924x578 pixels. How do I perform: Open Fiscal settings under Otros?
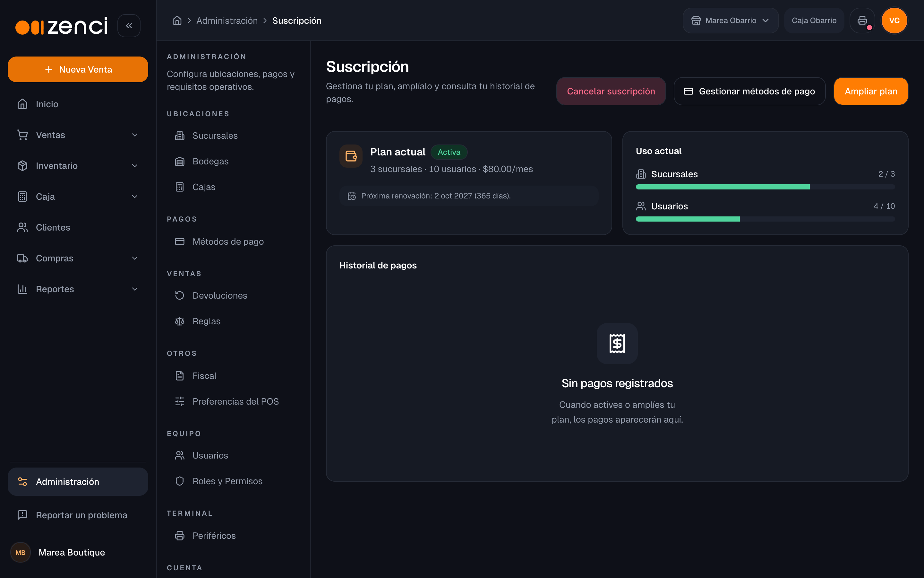pos(233,376)
